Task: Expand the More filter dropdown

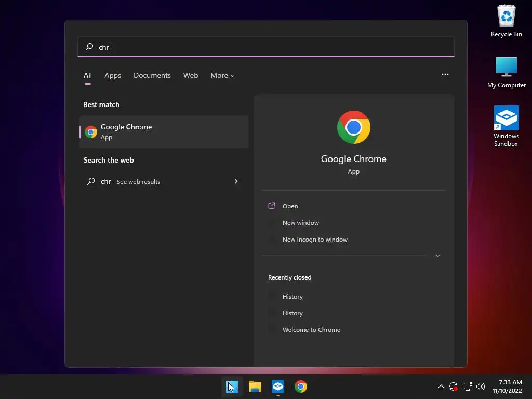Action: pyautogui.click(x=222, y=76)
